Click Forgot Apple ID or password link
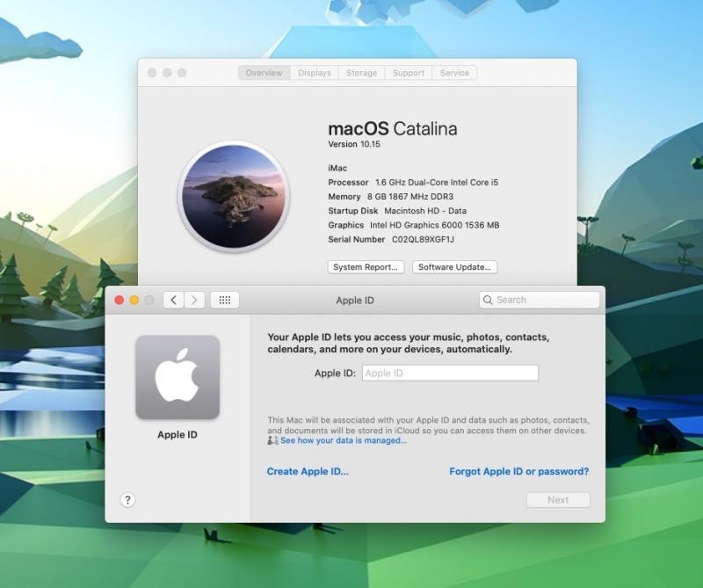Image resolution: width=703 pixels, height=588 pixels. pyautogui.click(x=519, y=471)
